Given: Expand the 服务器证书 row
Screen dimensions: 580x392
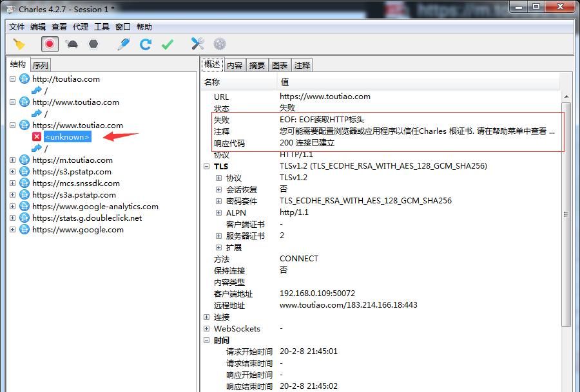Looking at the screenshot, I should [x=218, y=236].
